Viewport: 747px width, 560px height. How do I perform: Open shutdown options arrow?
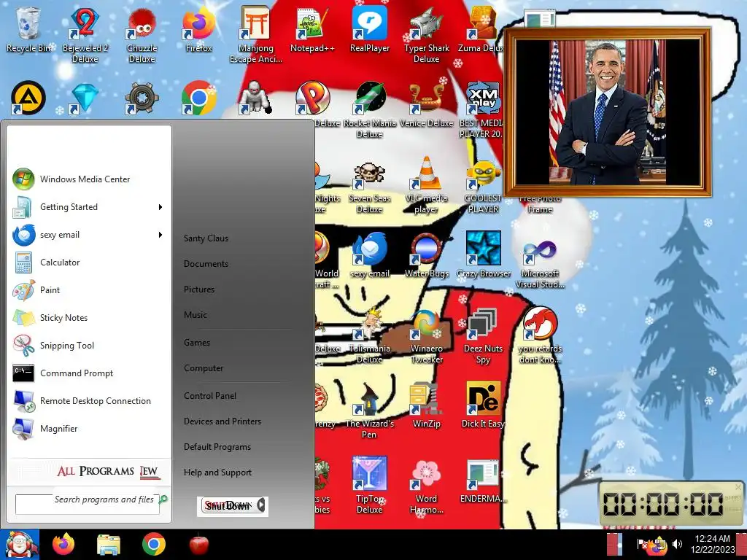pos(261,505)
